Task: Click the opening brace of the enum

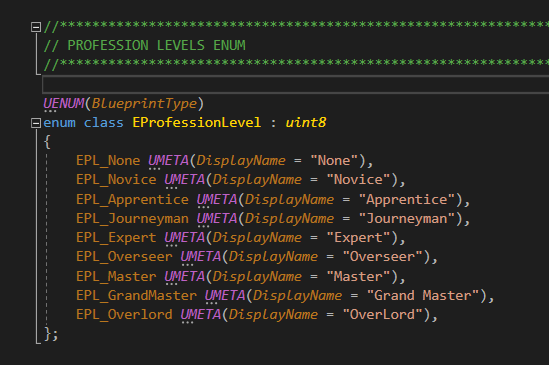Action: [47, 142]
